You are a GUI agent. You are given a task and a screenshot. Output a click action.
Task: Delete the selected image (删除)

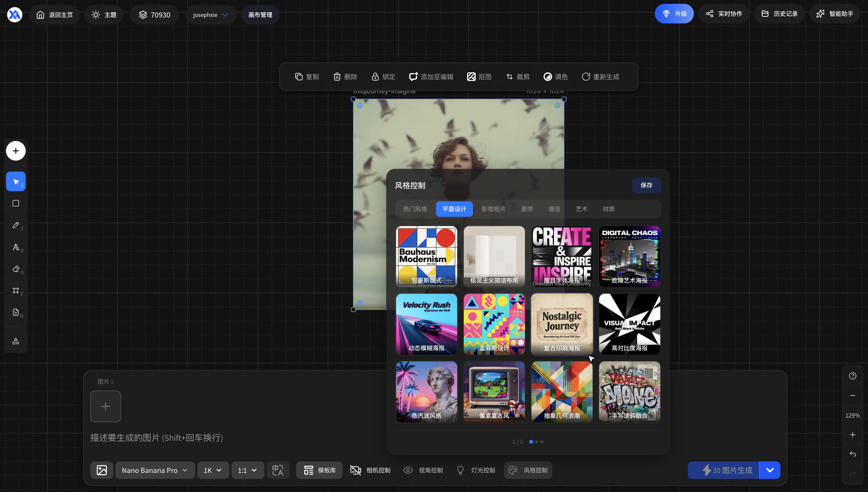[345, 77]
